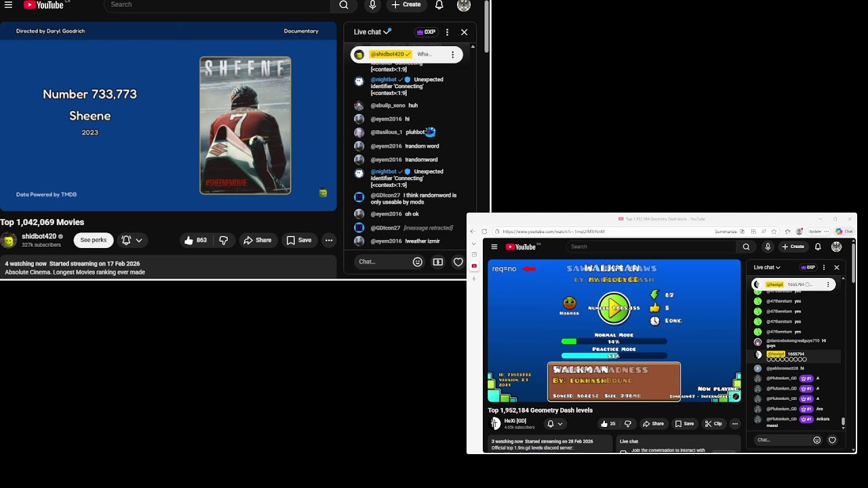The width and height of the screenshot is (868, 488).
Task: Open notifications bell in left window header
Action: 439,5
